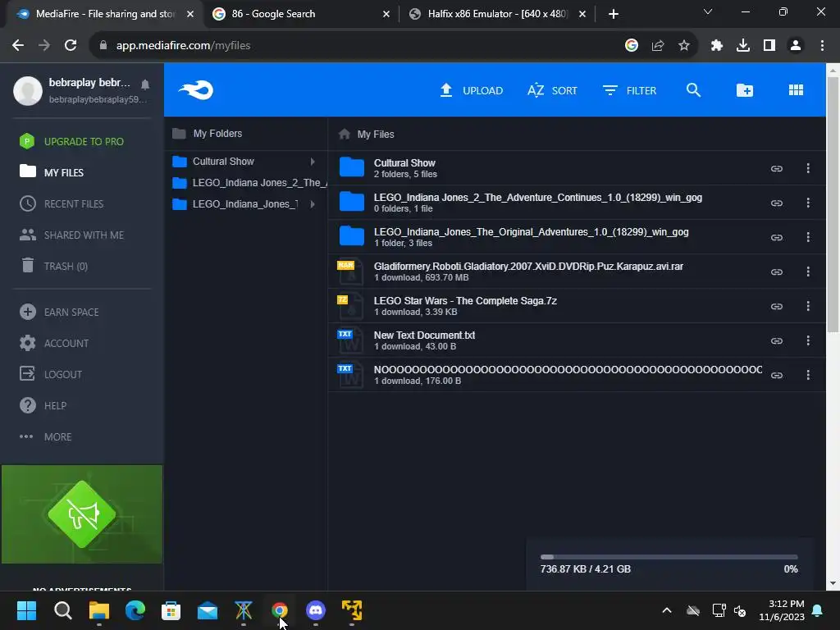840x630 pixels.
Task: Expand LEGO_Indiana_Jones_T folder tree arrow
Action: (313, 204)
